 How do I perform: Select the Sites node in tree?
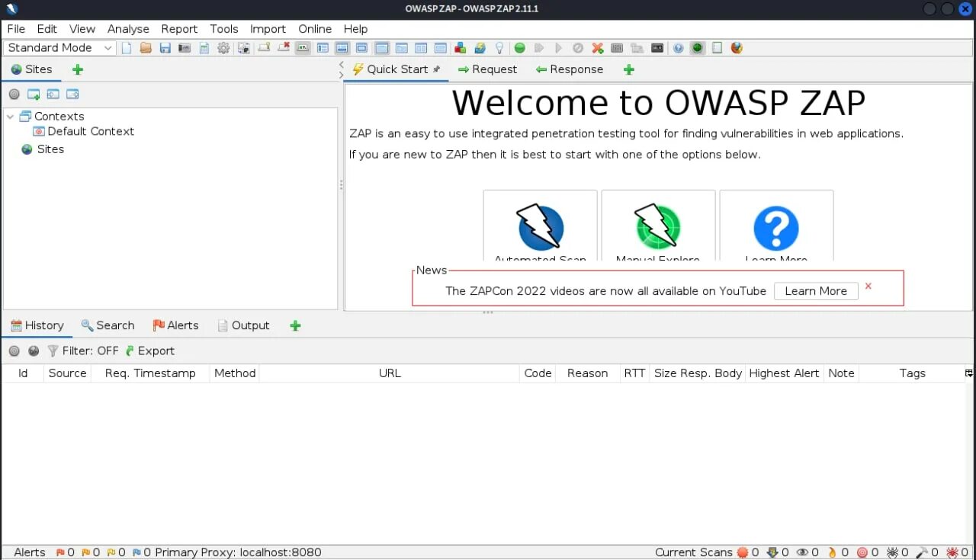43,149
